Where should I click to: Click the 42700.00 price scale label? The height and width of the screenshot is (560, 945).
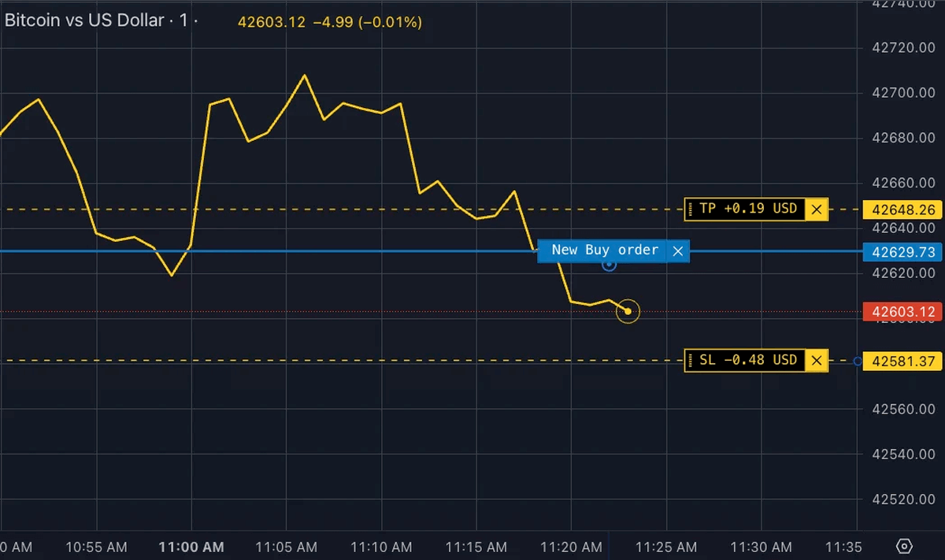[x=906, y=93]
